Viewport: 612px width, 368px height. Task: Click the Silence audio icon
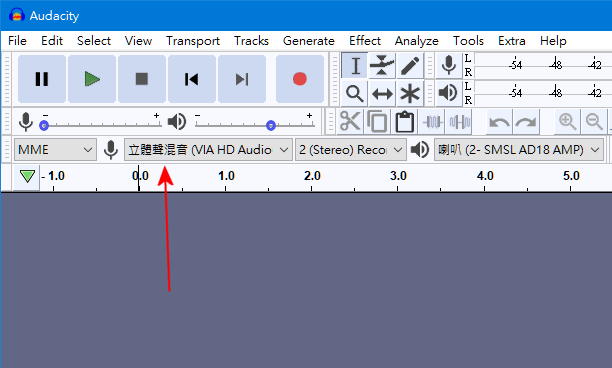coord(459,122)
